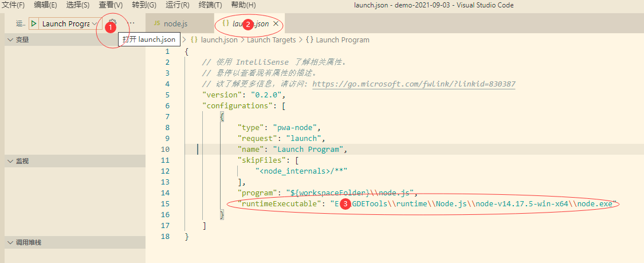Click Launch Targets breadcrumb item

point(271,40)
